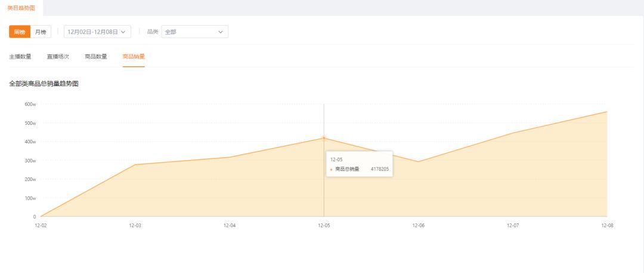Click the 100w y-axis label

pyautogui.click(x=30, y=198)
